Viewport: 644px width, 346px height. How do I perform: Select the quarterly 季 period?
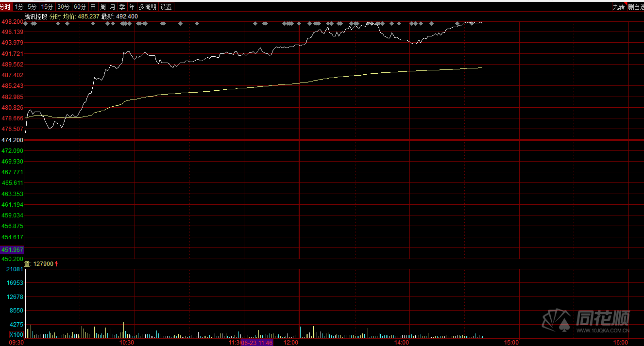coord(122,7)
